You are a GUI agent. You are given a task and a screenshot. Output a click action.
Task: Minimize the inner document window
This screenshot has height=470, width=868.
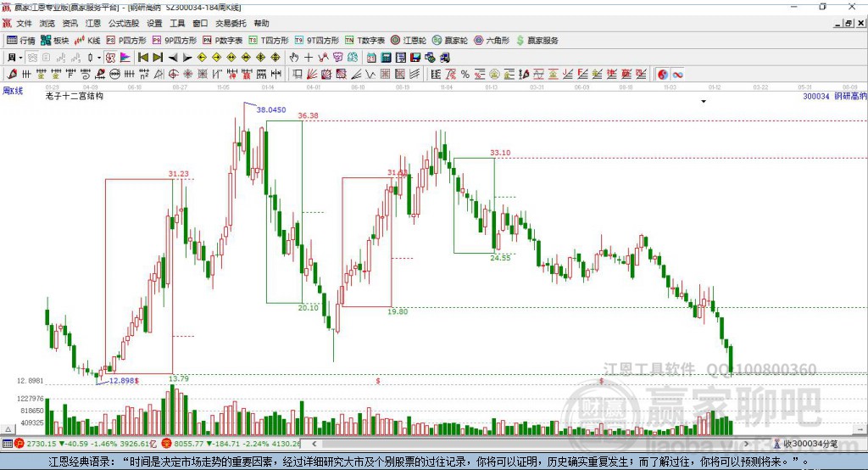point(837,23)
